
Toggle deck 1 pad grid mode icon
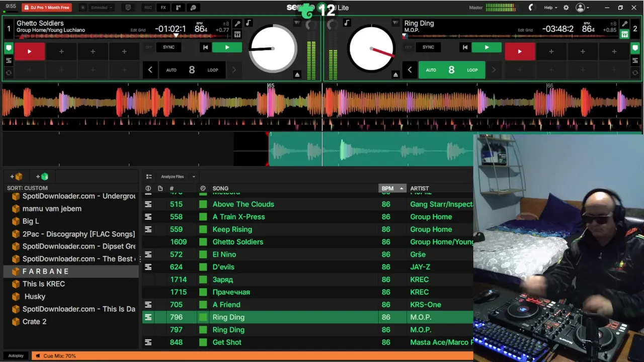tap(237, 34)
